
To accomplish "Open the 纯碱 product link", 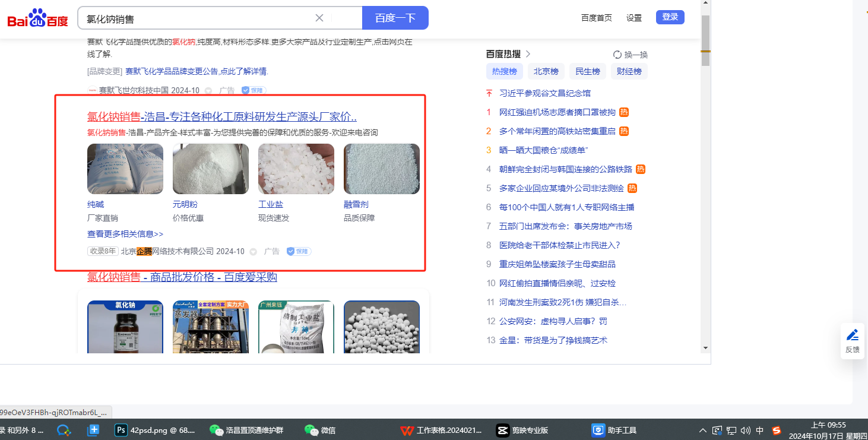I will pyautogui.click(x=96, y=204).
